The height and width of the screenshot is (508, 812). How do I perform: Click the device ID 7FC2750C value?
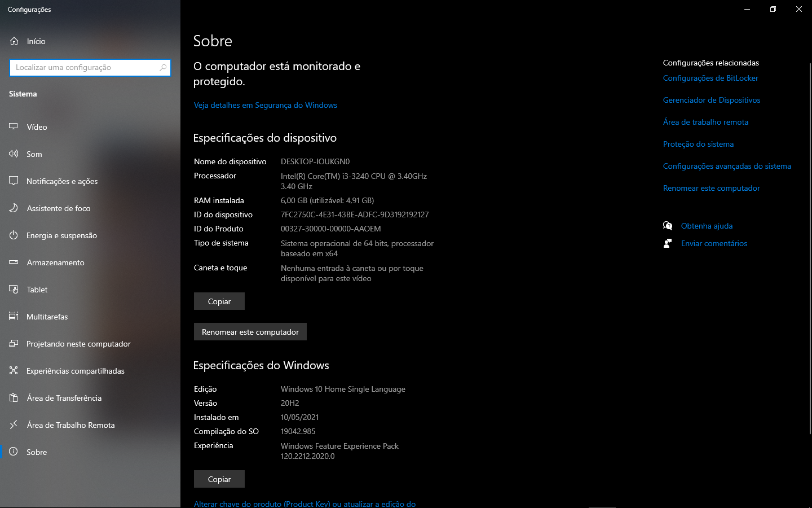coord(355,214)
